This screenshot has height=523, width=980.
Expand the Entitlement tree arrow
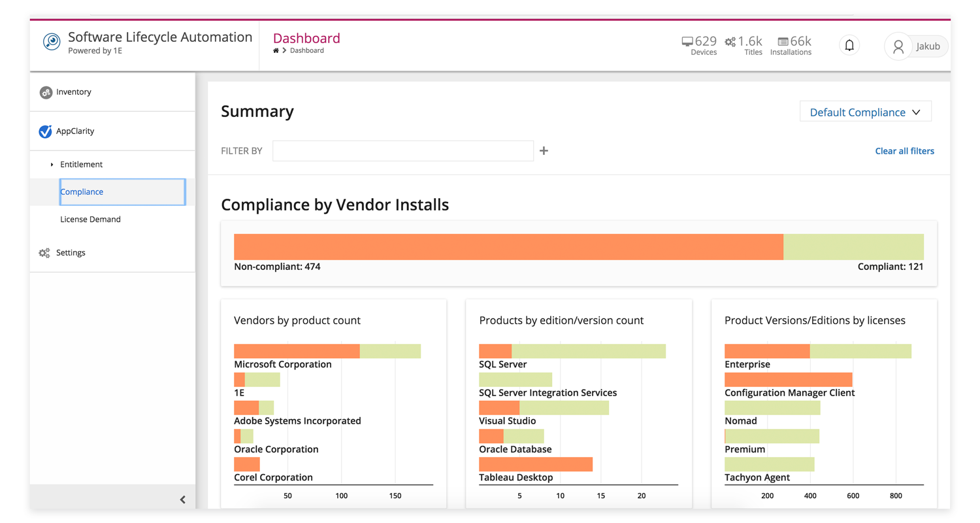click(52, 165)
